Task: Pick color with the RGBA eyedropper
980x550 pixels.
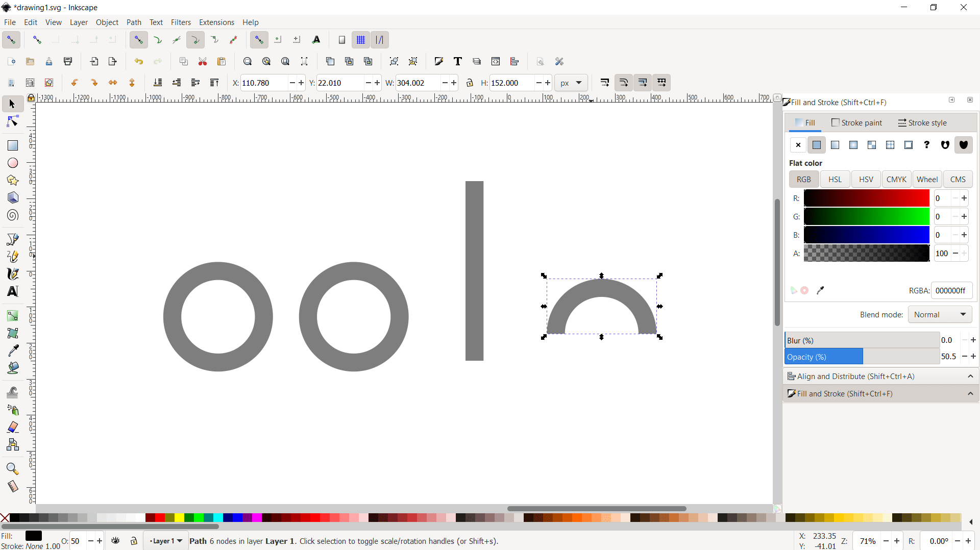Action: point(820,290)
